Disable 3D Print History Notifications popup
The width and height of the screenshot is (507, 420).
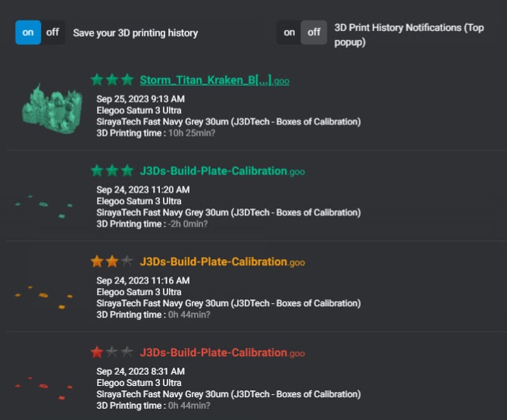coord(314,33)
